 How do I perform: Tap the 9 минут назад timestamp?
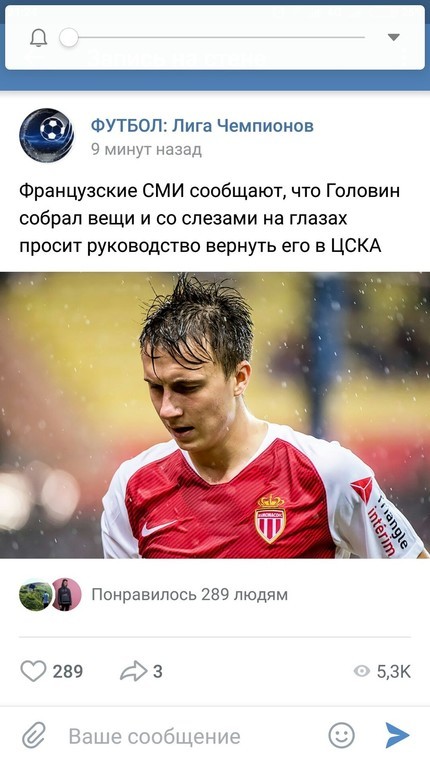(x=146, y=149)
